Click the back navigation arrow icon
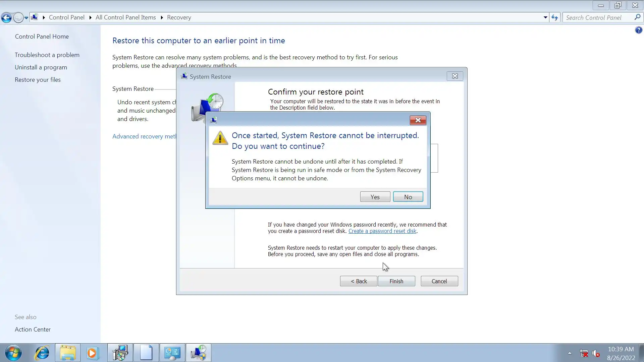This screenshot has height=362, width=644. pyautogui.click(x=6, y=17)
